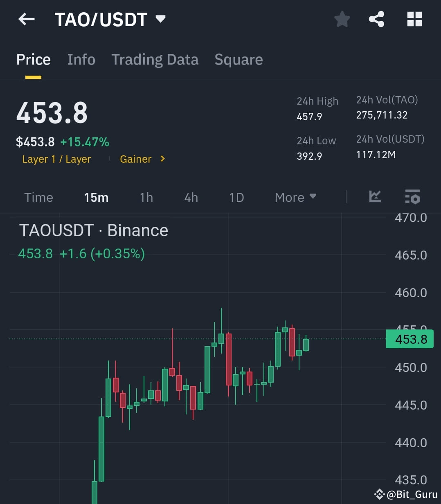Click the Gainer label link

tap(135, 159)
